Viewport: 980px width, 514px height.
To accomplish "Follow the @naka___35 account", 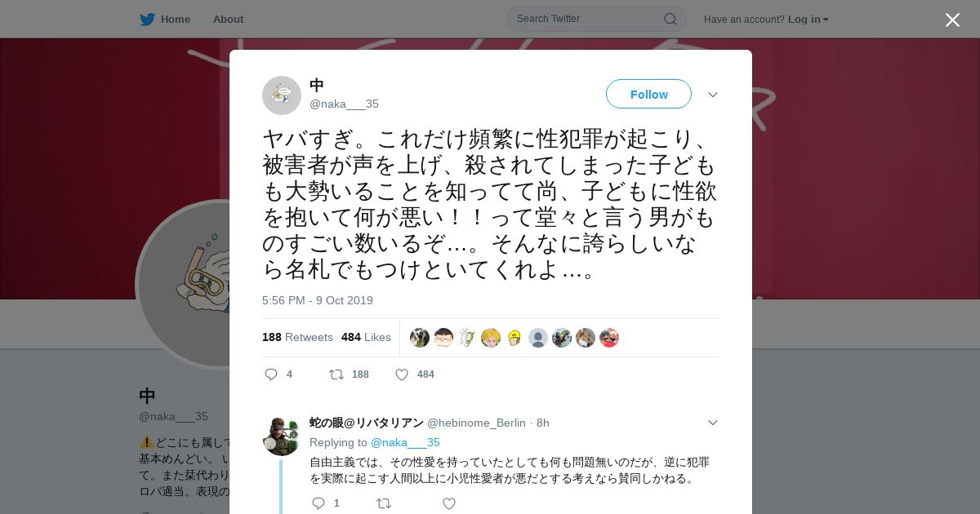I will 648,94.
